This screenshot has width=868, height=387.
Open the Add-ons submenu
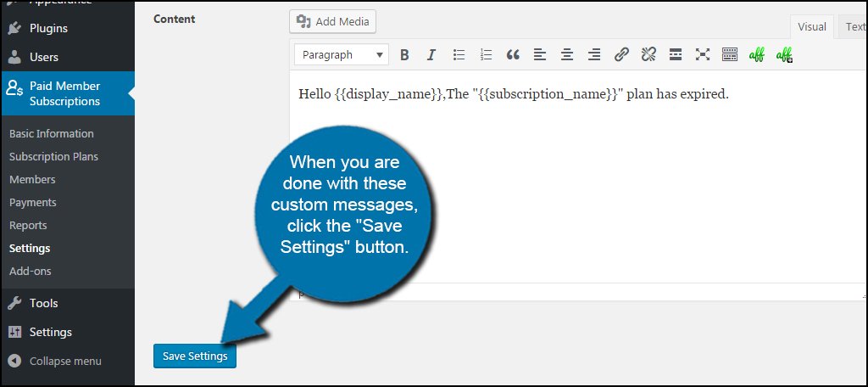pos(30,271)
